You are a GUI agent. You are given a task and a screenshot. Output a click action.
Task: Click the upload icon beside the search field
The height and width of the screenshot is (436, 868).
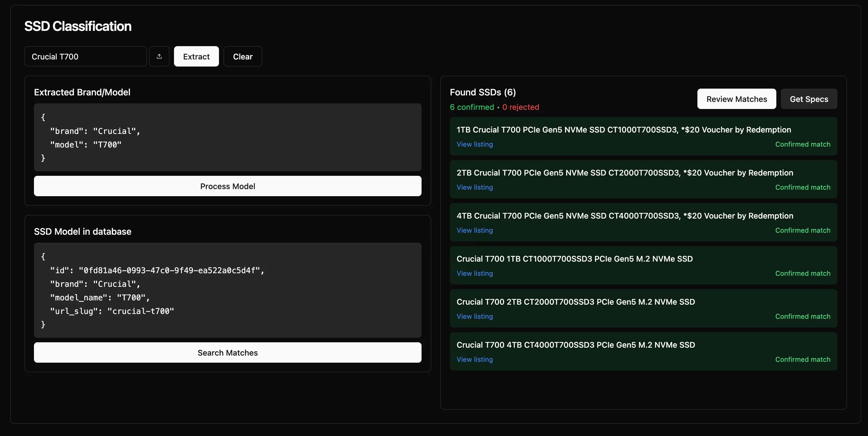tap(159, 56)
